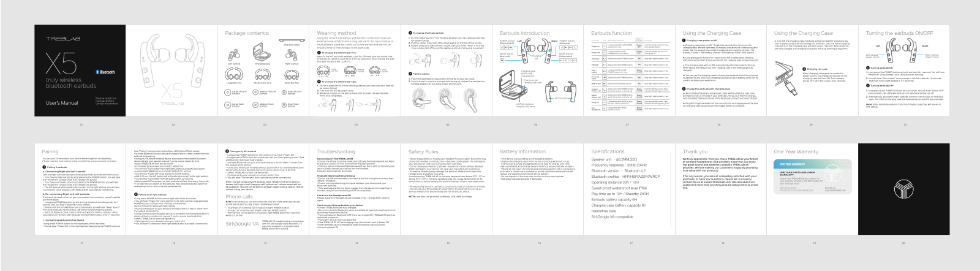This screenshot has height=271, width=980.
Task: Click the 'Turning the earbuds ON/OFF' heading
Action: tap(899, 33)
